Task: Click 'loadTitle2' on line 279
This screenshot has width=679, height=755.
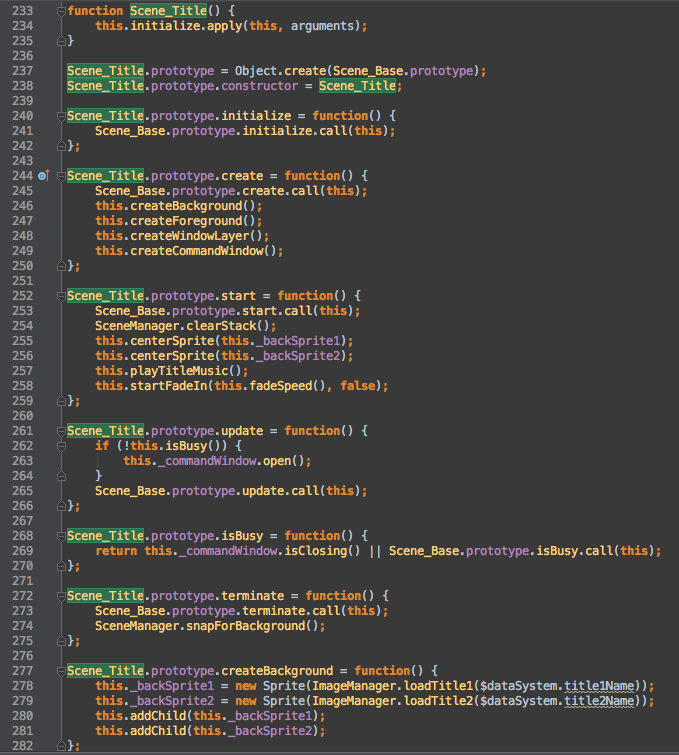Action: click(x=438, y=701)
